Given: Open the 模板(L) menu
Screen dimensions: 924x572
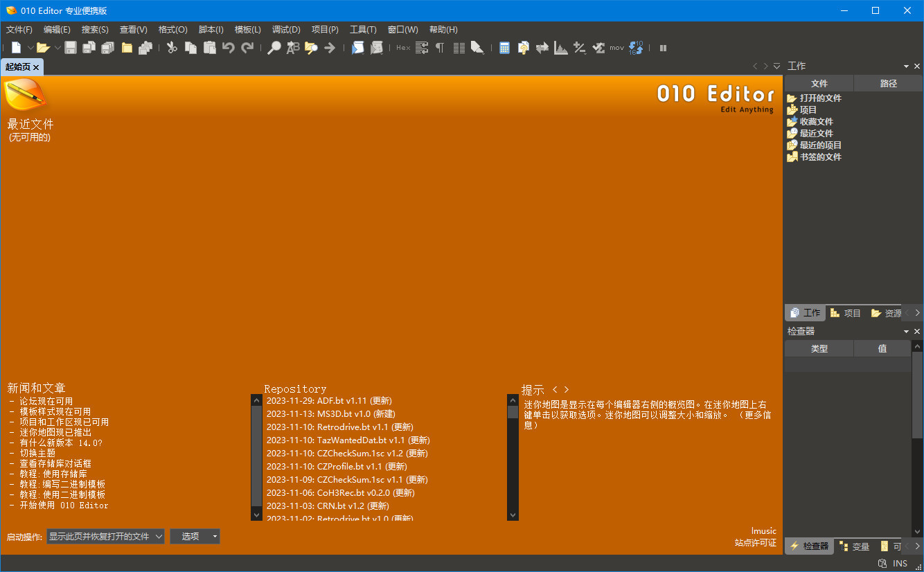Looking at the screenshot, I should 247,29.
